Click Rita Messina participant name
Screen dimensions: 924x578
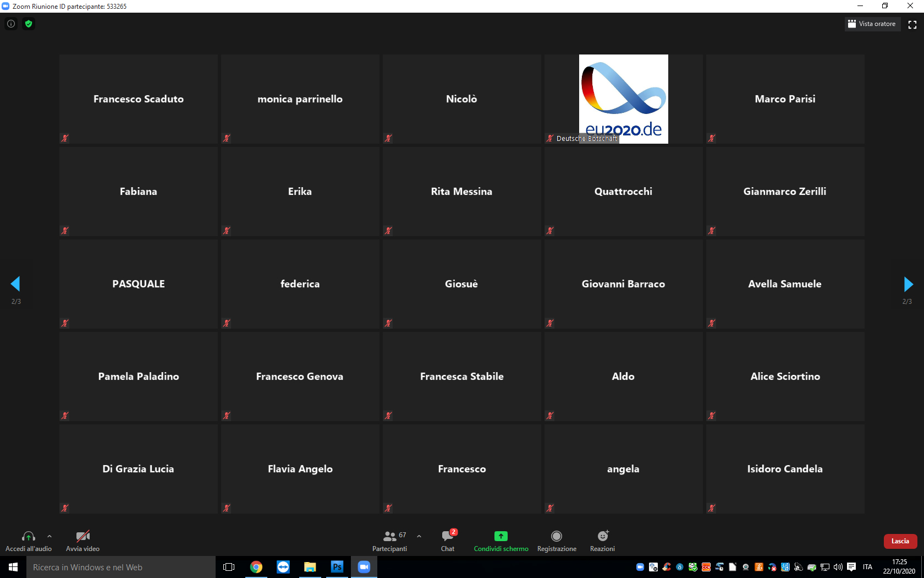462,192
